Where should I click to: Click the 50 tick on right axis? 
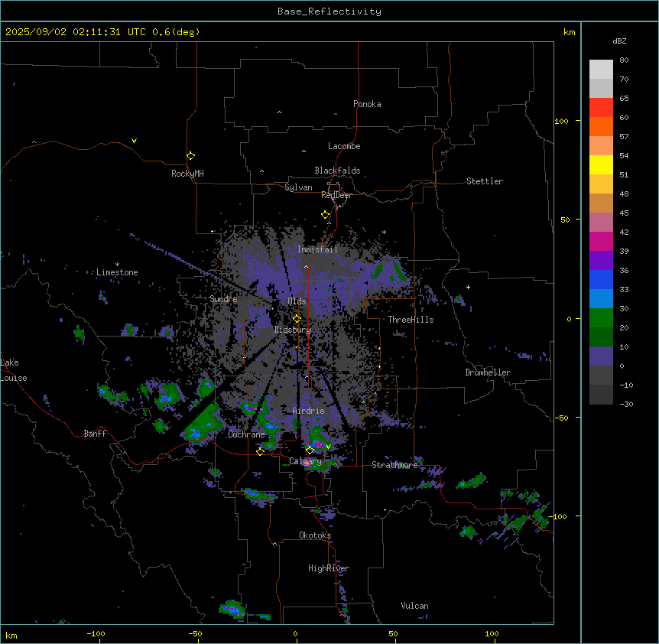pyautogui.click(x=565, y=220)
